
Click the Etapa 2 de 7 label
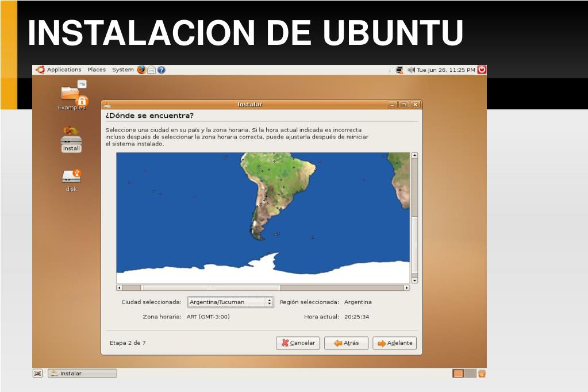tap(128, 343)
